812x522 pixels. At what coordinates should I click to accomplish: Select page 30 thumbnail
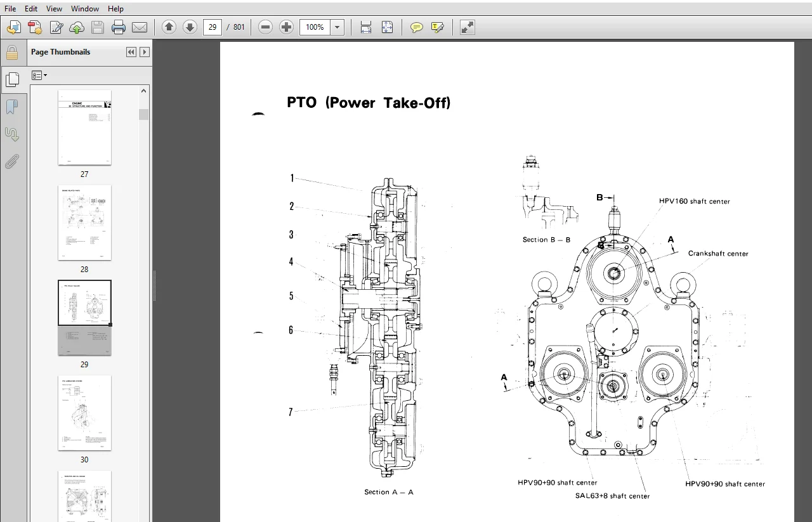coord(84,413)
